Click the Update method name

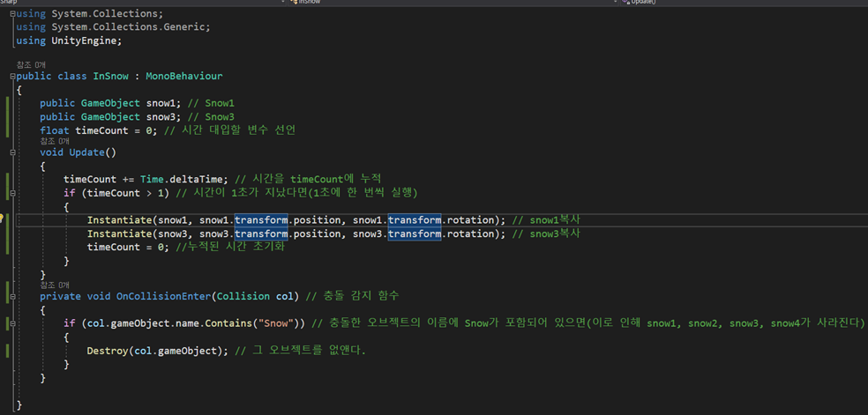coord(86,152)
